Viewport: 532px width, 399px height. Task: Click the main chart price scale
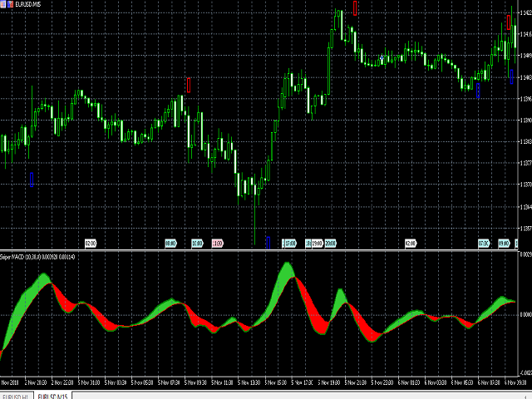pyautogui.click(x=524, y=125)
